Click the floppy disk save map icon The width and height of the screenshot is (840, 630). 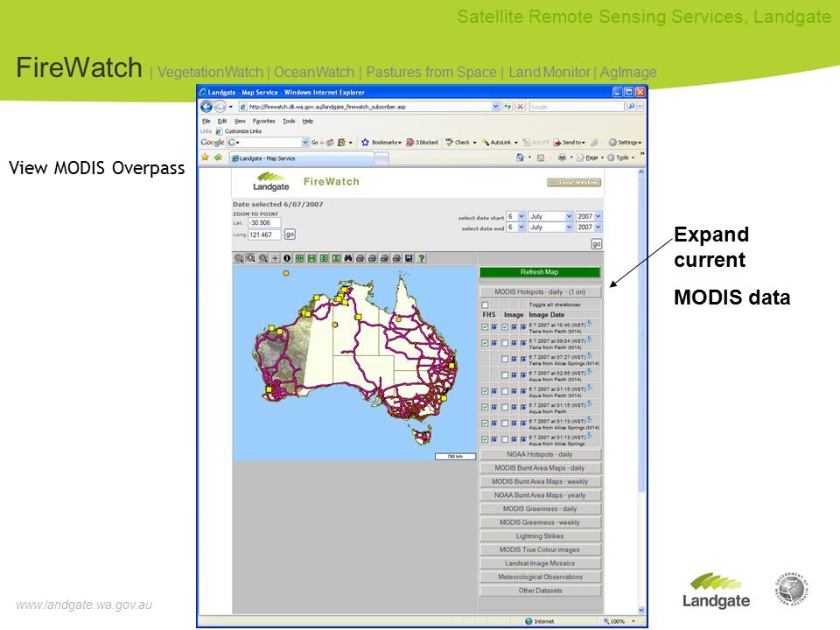click(x=409, y=258)
